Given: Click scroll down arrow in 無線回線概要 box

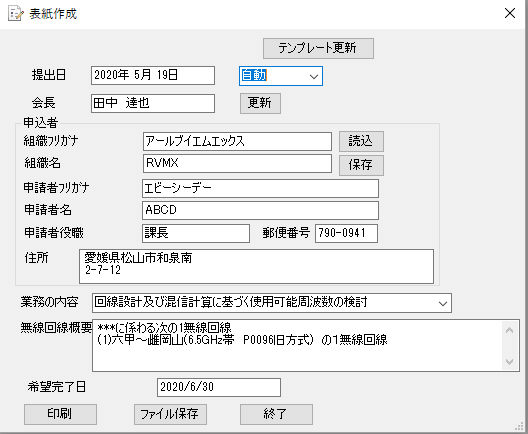Looking at the screenshot, I should tap(509, 362).
